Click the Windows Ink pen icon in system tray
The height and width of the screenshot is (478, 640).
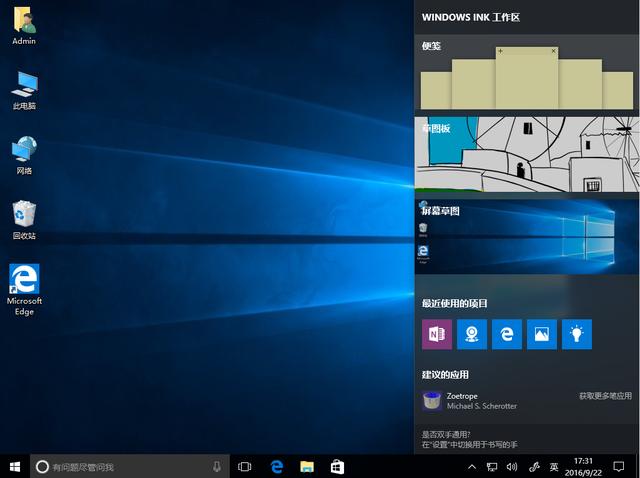tap(535, 467)
